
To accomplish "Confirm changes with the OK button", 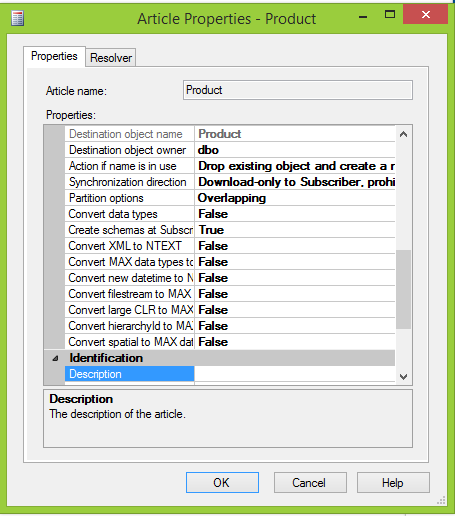I will (222, 482).
